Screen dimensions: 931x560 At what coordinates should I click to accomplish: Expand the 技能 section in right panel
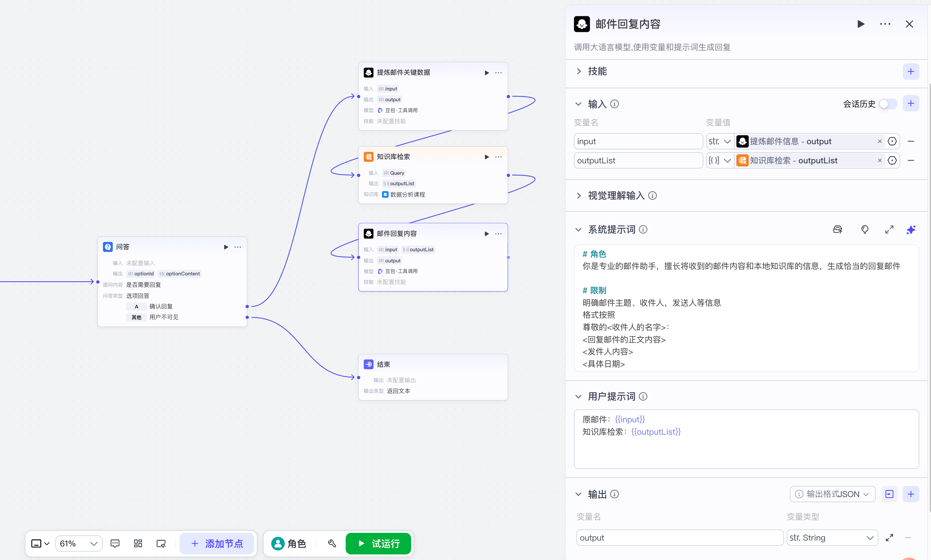[579, 71]
